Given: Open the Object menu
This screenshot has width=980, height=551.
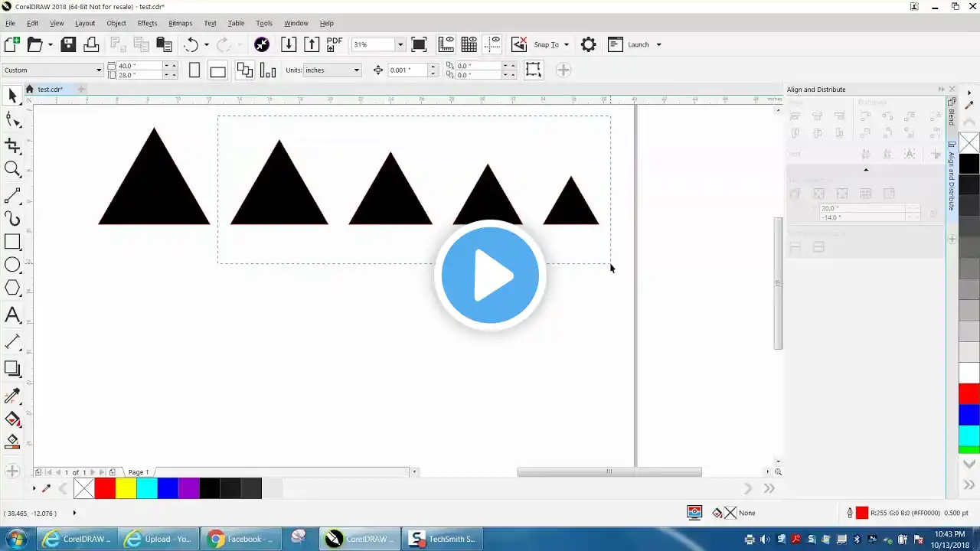Looking at the screenshot, I should [116, 23].
